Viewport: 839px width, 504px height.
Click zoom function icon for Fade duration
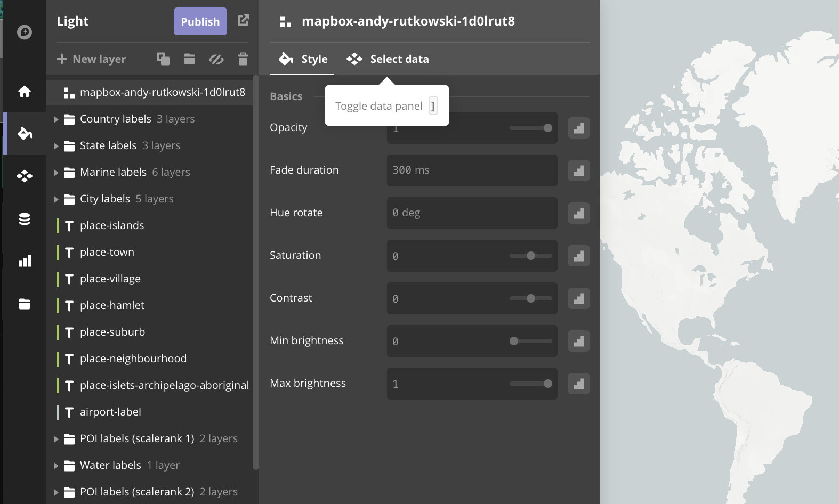579,170
